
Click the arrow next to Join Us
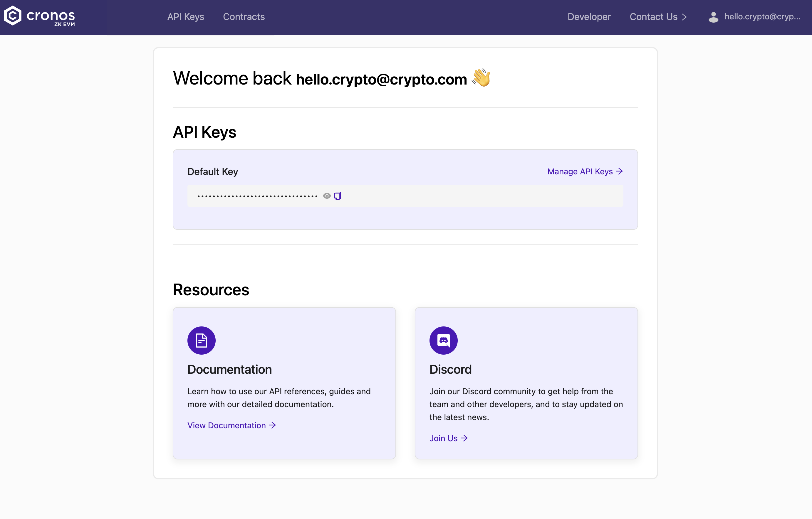(x=464, y=438)
